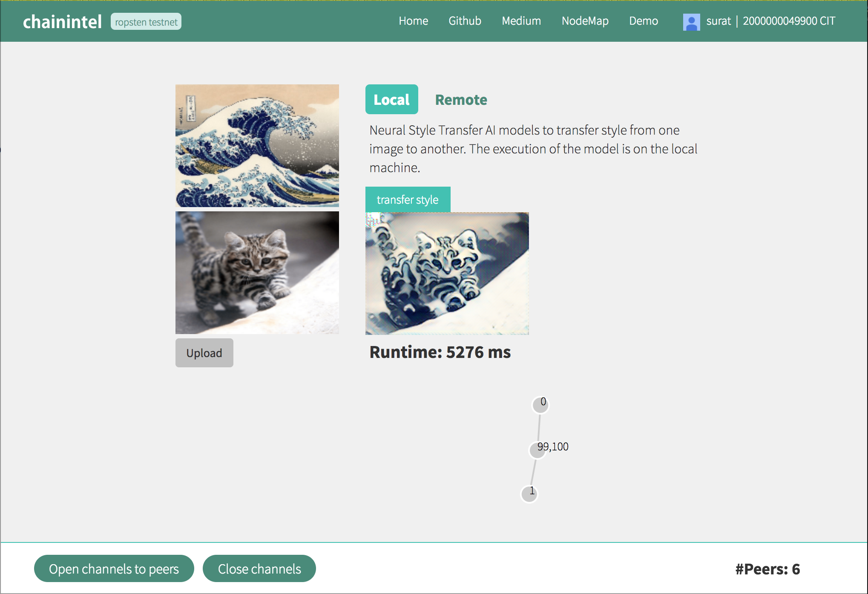Click Open channels to peers
The height and width of the screenshot is (594, 868).
(114, 568)
